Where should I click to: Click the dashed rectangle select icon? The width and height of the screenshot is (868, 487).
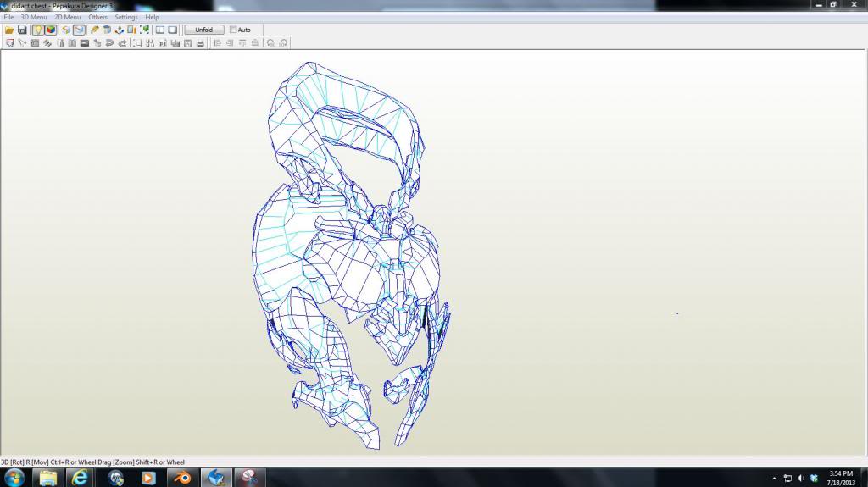pos(137,43)
